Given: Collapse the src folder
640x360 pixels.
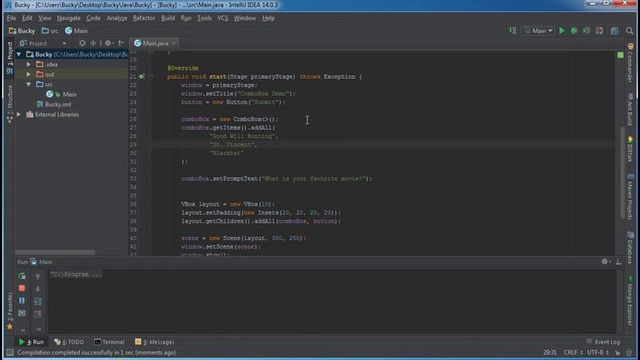Looking at the screenshot, I should 29,84.
